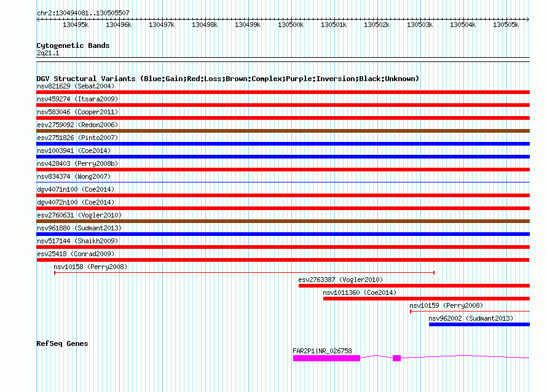547x392 pixels.
Task: Click the Cytogenetic Bands track title
Action: click(x=73, y=45)
